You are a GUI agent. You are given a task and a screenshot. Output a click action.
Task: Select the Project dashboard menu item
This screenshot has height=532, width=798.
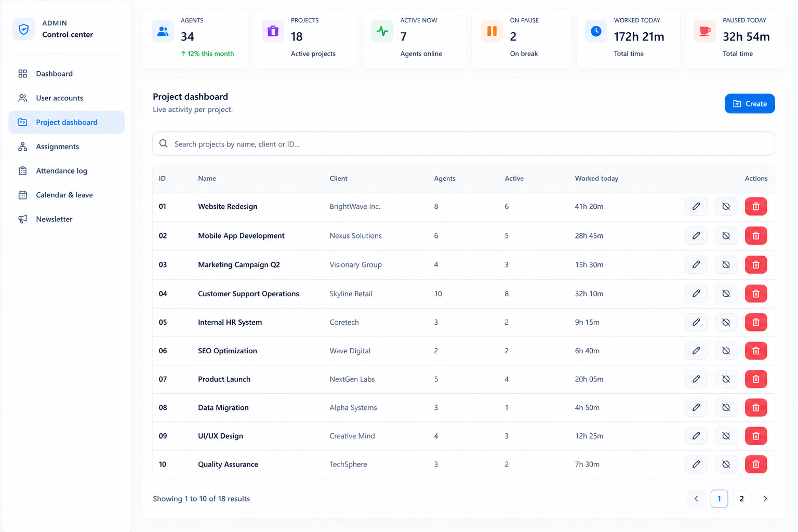[66, 122]
